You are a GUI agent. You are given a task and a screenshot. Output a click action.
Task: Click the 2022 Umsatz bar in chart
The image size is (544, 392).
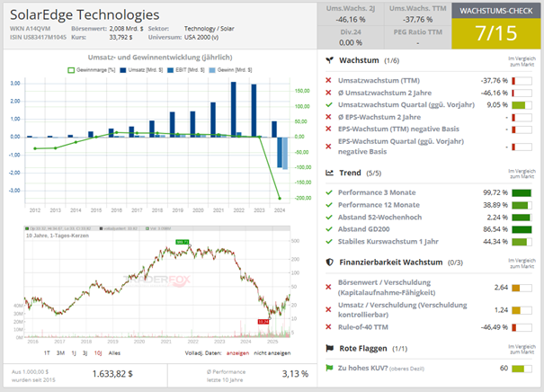[x=234, y=110]
